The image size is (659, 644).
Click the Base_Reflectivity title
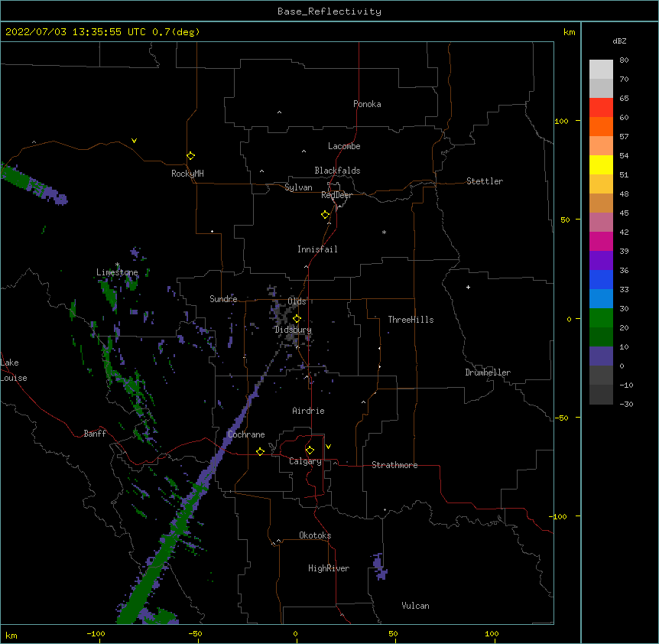329,11
